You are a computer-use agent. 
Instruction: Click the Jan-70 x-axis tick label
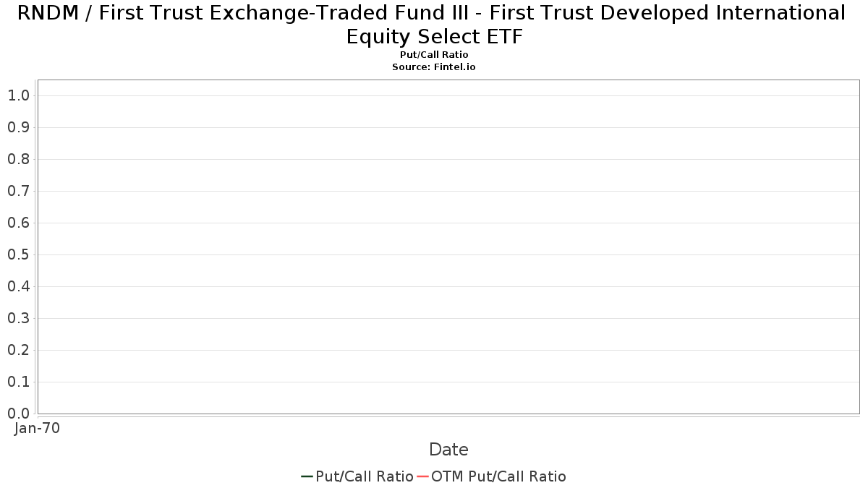(37, 428)
